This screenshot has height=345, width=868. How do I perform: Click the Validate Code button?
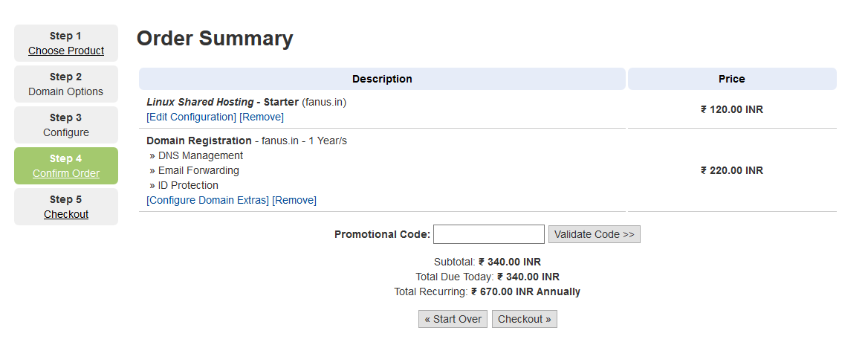coord(594,234)
